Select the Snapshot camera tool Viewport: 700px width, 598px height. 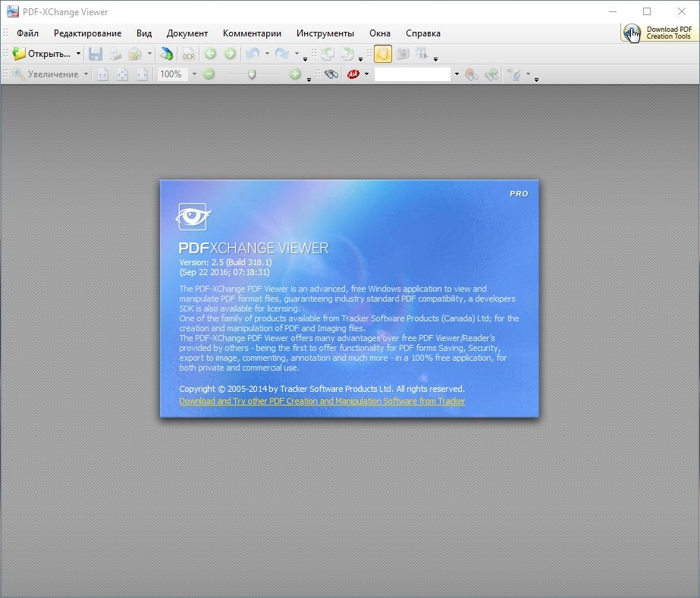point(403,54)
